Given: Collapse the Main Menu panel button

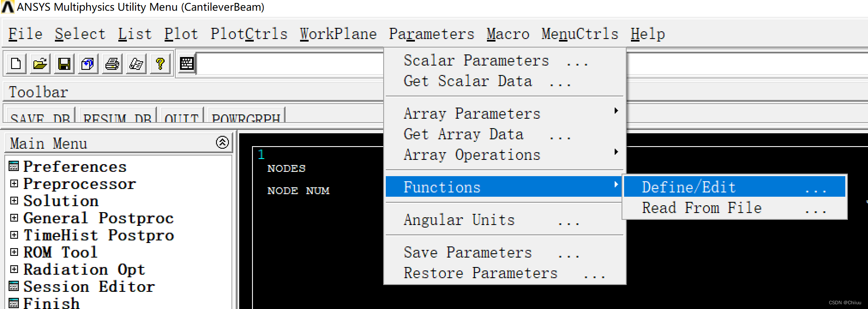Looking at the screenshot, I should [222, 142].
